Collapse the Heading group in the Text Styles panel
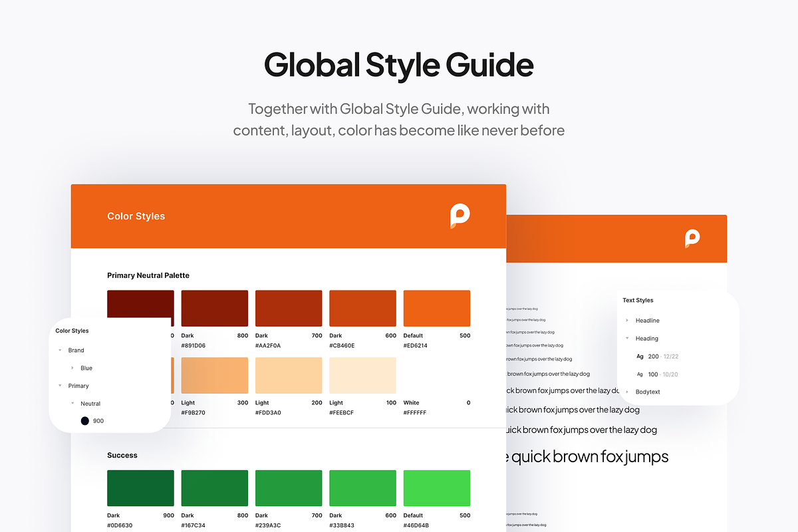 pos(627,338)
